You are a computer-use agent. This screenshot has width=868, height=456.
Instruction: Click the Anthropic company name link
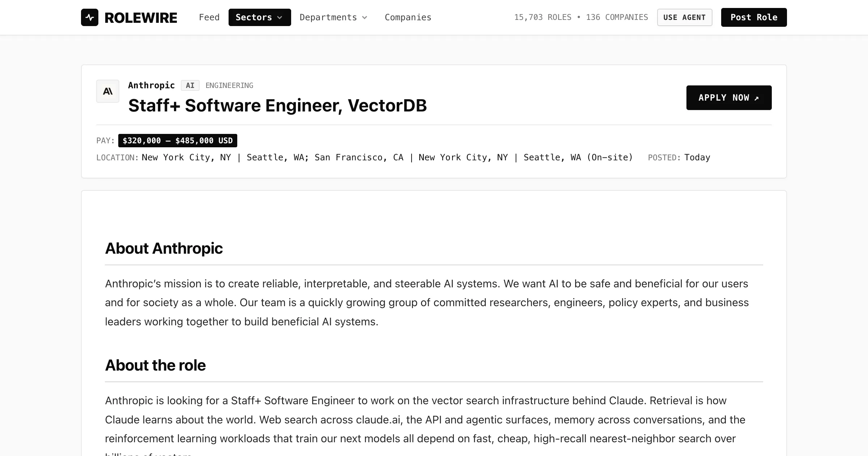click(152, 85)
